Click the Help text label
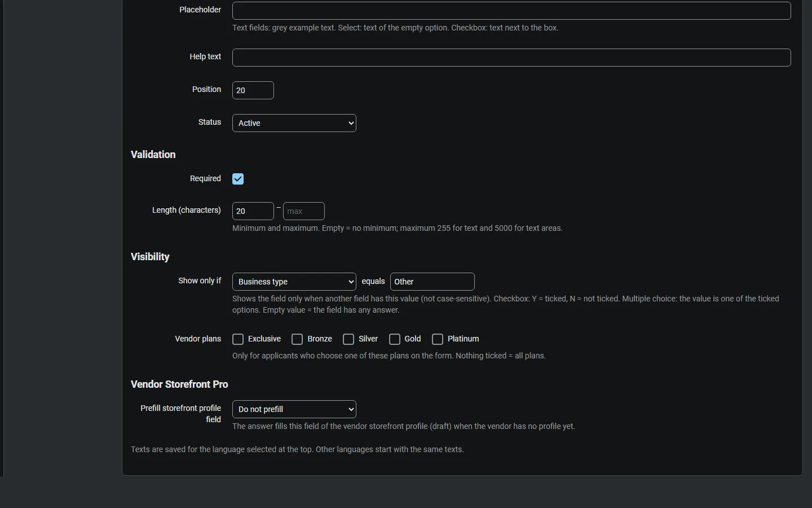The image size is (812, 508). coord(205,56)
